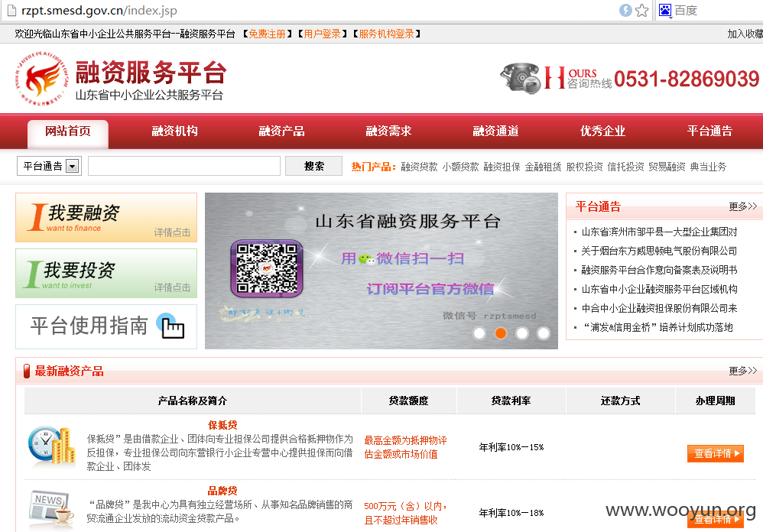This screenshot has height=532, width=763.
Task: Click hot product link 小额贷款
Action: coord(461,167)
